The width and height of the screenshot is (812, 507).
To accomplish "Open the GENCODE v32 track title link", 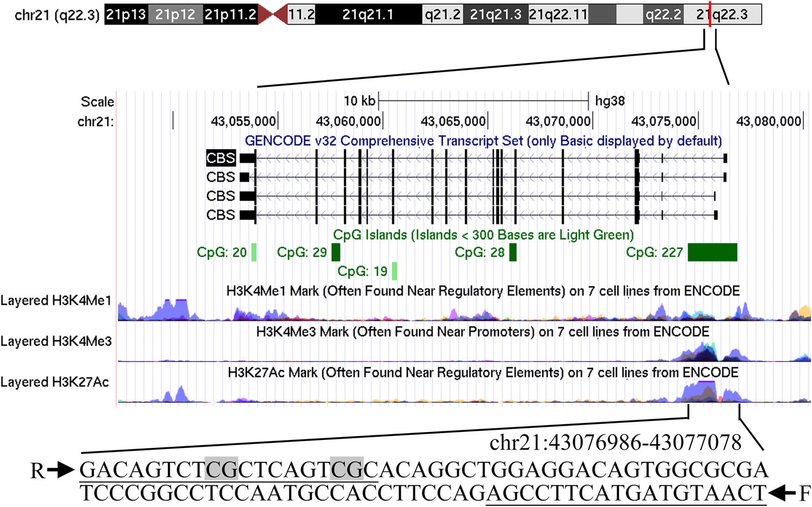I will (483, 141).
